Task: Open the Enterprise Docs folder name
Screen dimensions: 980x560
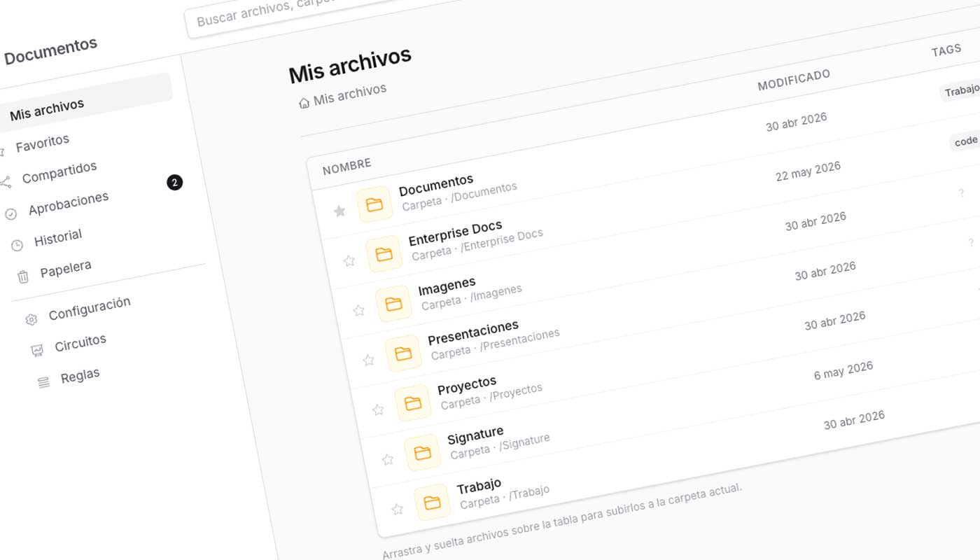Action: click(455, 233)
